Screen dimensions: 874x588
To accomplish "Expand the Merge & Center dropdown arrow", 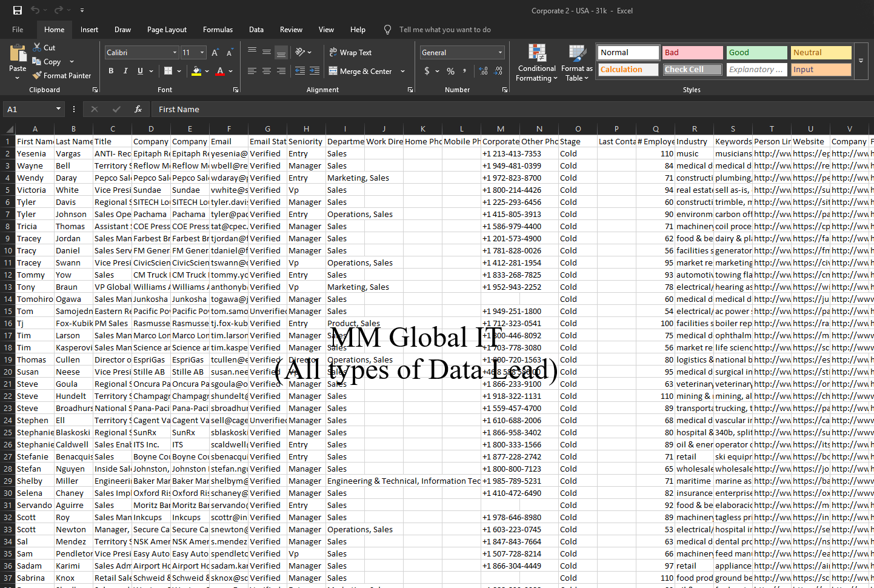I will click(x=402, y=71).
